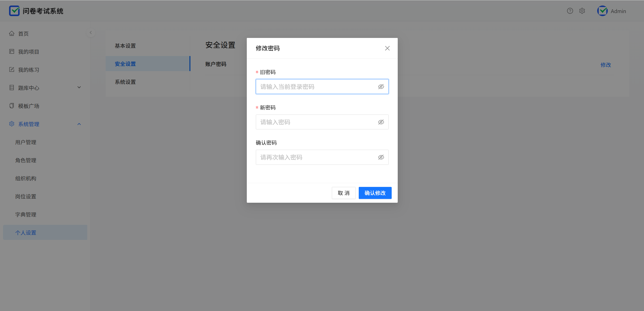Select the 安全设置 tab
644x311 pixels.
pos(148,64)
